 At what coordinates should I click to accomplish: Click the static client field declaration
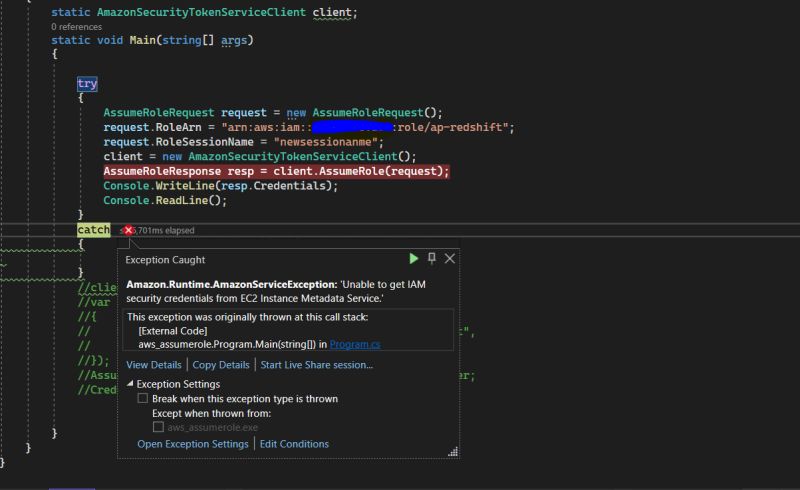pyautogui.click(x=204, y=12)
